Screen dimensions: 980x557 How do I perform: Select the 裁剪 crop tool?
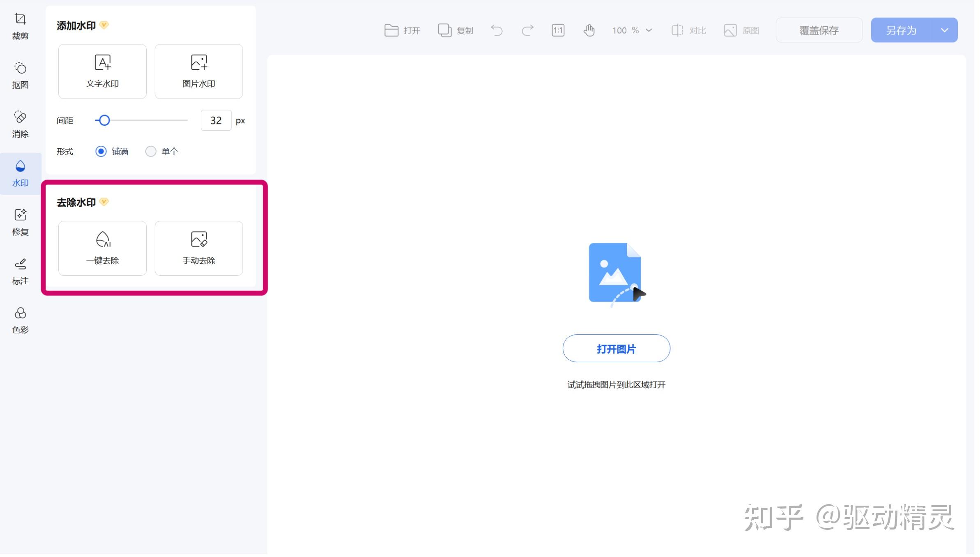20,26
